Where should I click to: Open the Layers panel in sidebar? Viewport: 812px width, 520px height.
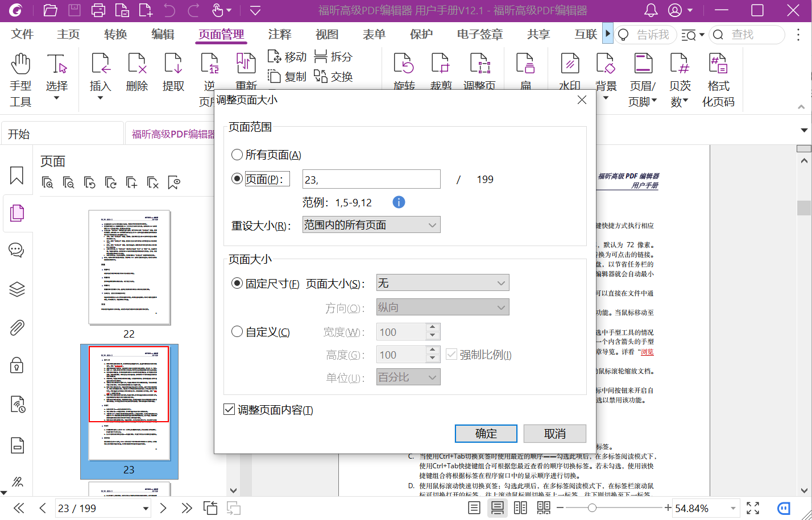17,289
